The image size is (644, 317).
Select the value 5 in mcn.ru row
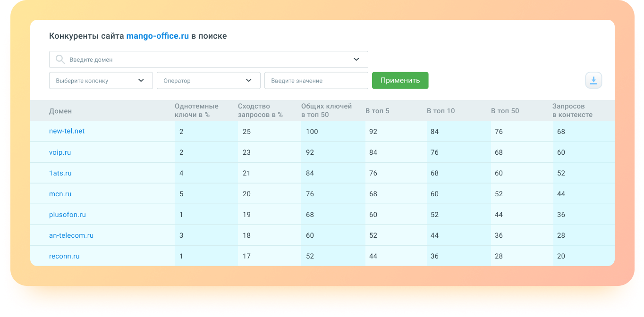click(x=181, y=194)
